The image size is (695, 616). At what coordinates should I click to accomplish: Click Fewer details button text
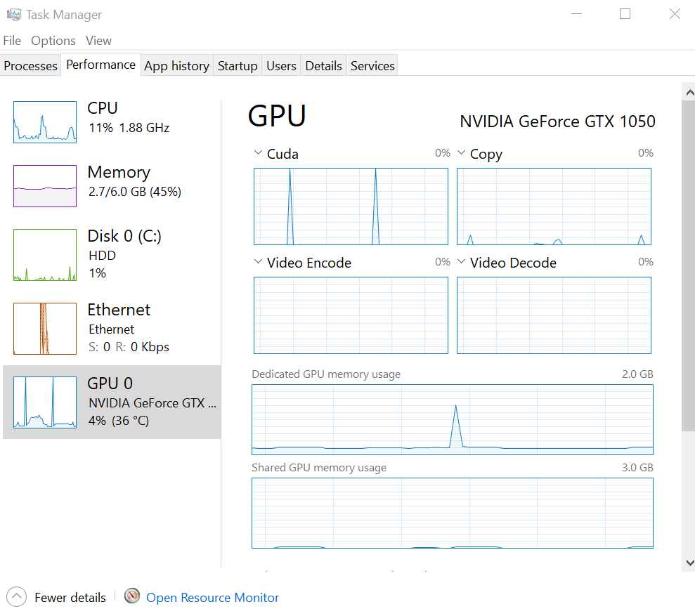tap(70, 598)
